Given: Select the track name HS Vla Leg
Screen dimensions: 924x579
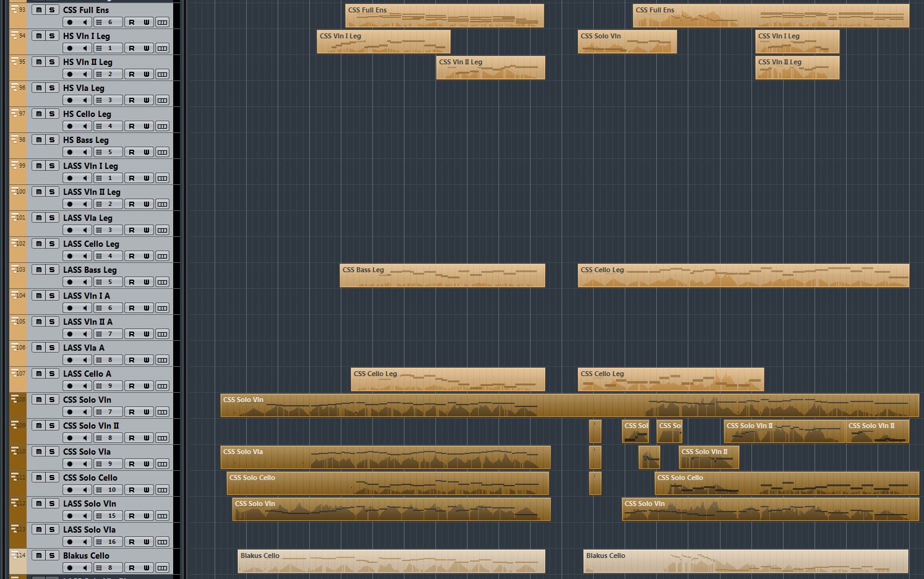Looking at the screenshot, I should (83, 88).
